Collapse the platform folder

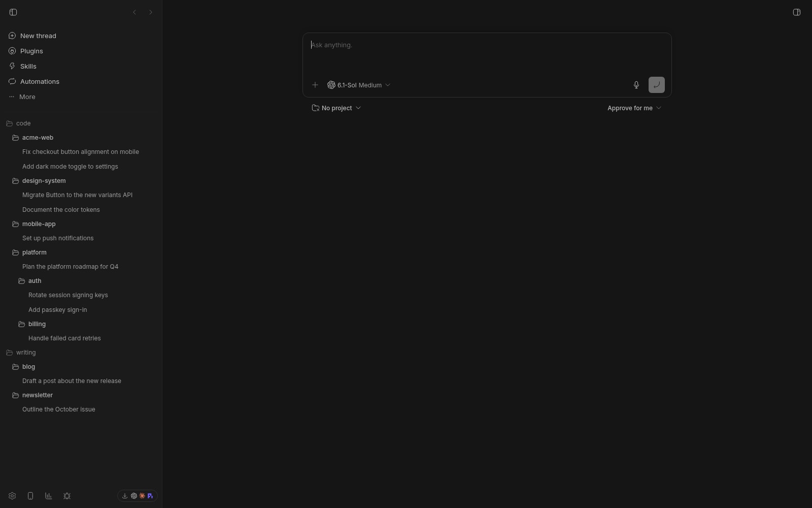click(81, 252)
